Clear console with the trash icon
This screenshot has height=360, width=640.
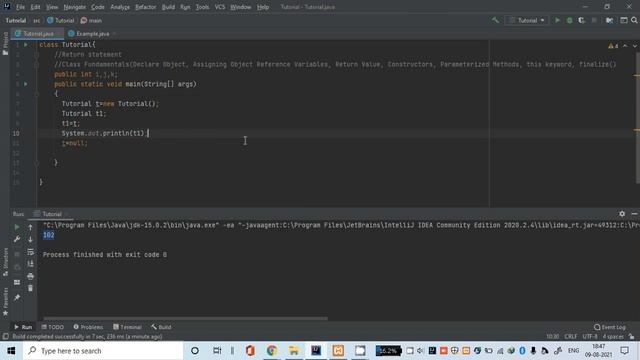(30, 288)
